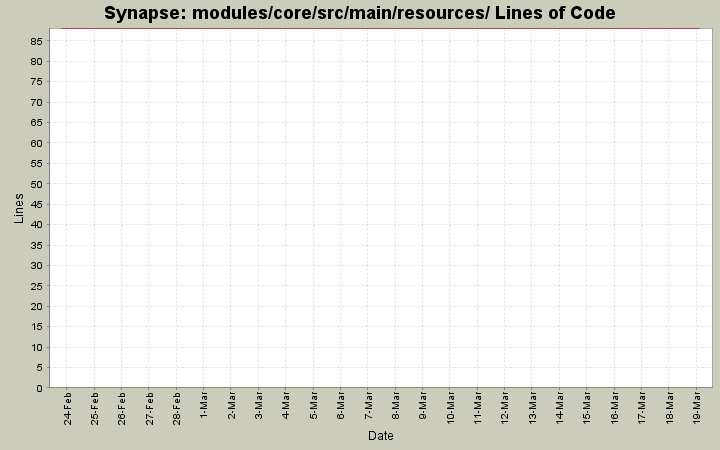This screenshot has width=720, height=450.
Task: Click the 'Date' x-axis label
Action: coord(381,435)
